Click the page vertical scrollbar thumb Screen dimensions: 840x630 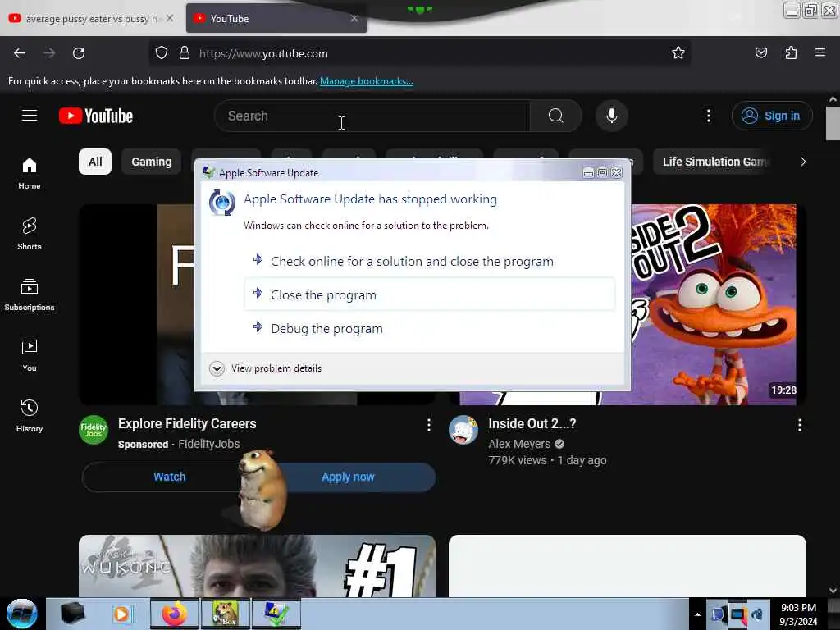coord(833,123)
